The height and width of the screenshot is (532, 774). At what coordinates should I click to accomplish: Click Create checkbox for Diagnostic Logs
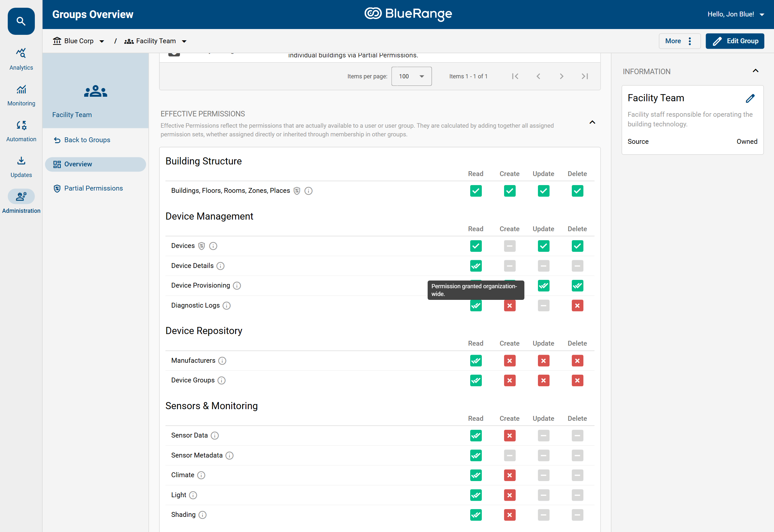[x=510, y=306]
